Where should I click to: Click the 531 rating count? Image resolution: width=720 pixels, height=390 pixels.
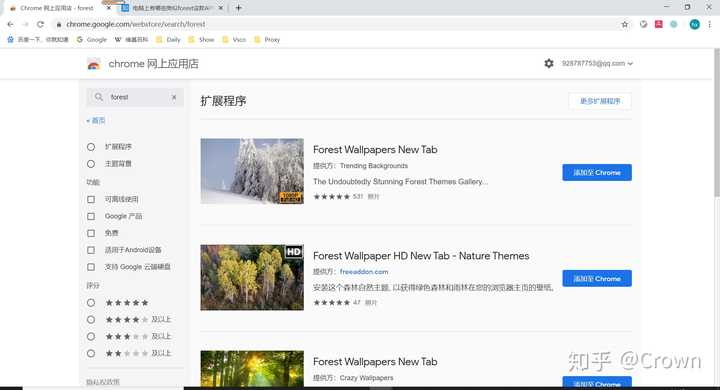coord(358,197)
